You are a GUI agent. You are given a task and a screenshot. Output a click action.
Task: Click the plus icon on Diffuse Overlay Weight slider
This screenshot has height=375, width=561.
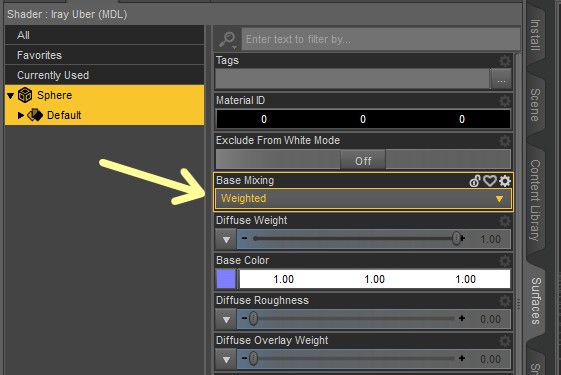(x=462, y=358)
